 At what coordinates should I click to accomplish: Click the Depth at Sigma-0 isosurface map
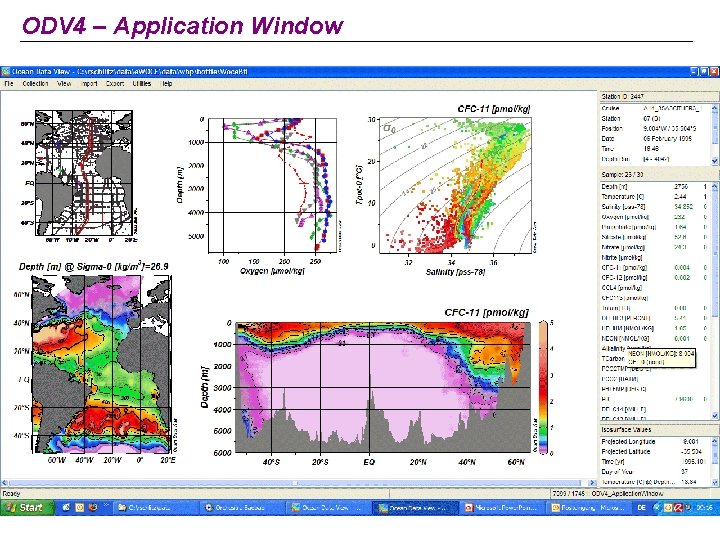pyautogui.click(x=103, y=364)
